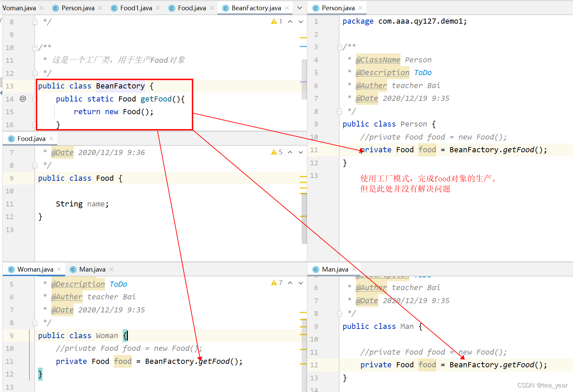The image size is (573, 392).
Task: Click the Food.java editor vertical scrollbar
Action: point(304,218)
